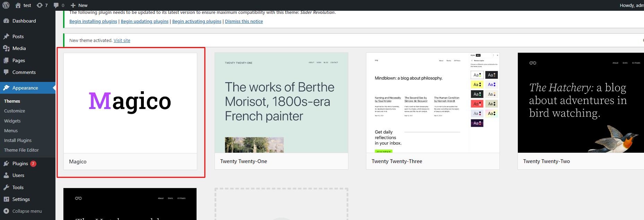Click the Magico theme name label
The image size is (644, 220).
[78, 162]
